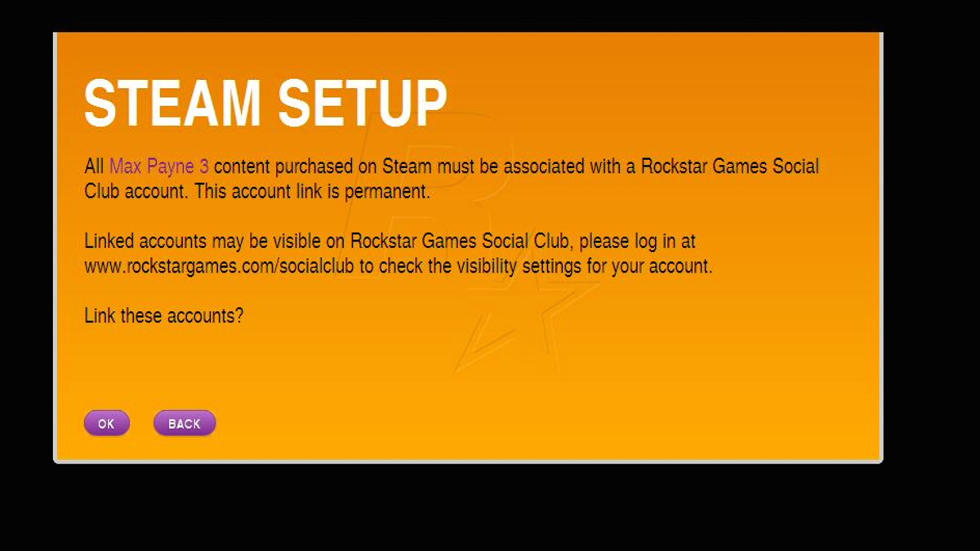980x551 pixels.
Task: Click OK to link the accounts
Action: (x=107, y=424)
